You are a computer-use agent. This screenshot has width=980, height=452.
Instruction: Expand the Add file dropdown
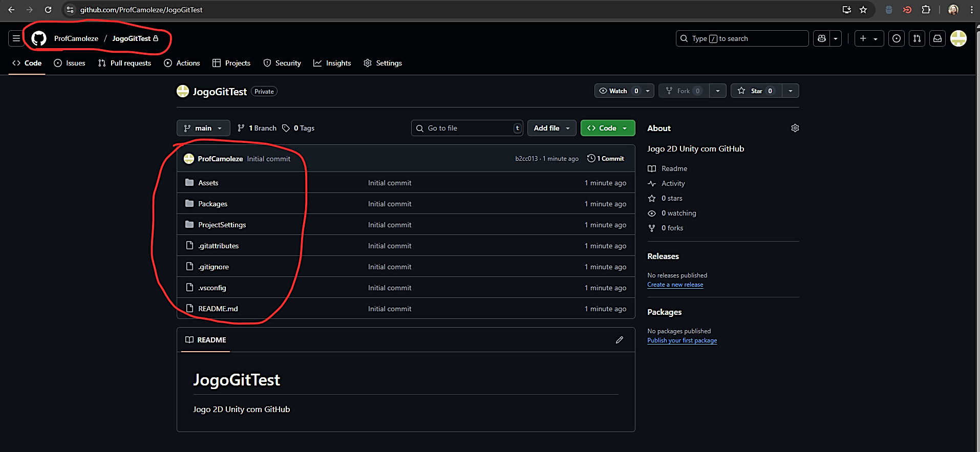click(551, 128)
